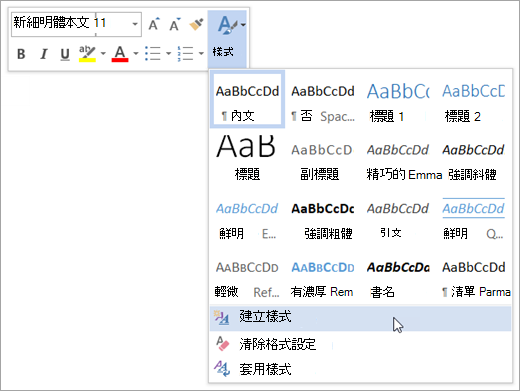Click the 清除格式設定 eraser icon

tap(222, 343)
